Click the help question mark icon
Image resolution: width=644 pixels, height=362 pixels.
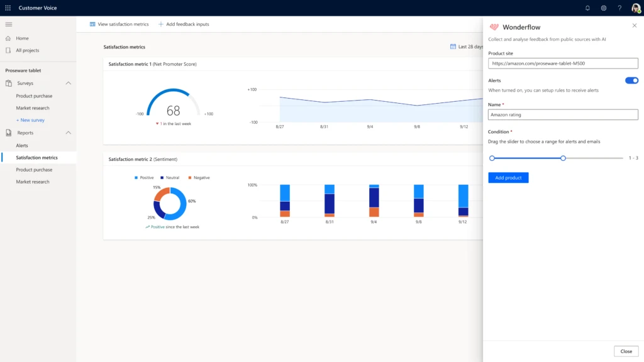tap(619, 8)
